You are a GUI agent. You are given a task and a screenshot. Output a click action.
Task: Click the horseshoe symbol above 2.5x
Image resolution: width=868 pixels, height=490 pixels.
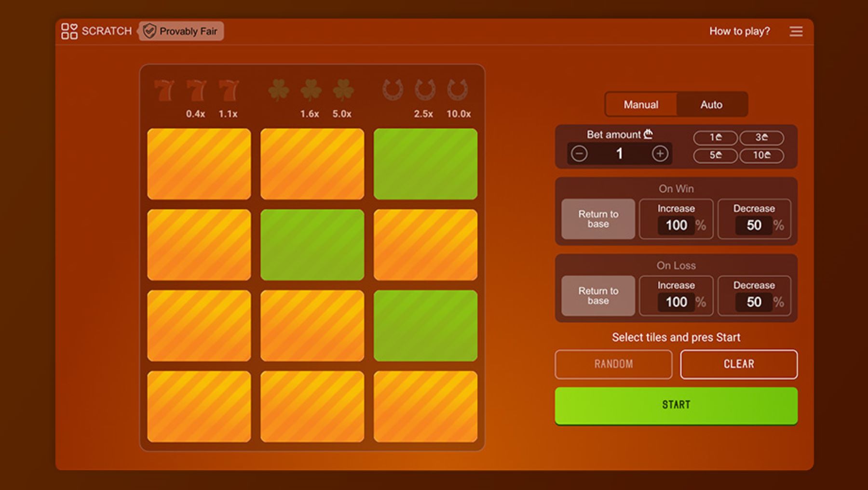point(425,90)
